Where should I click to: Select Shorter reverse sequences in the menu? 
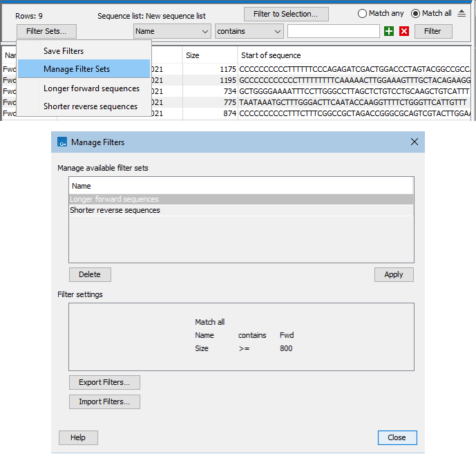(90, 106)
